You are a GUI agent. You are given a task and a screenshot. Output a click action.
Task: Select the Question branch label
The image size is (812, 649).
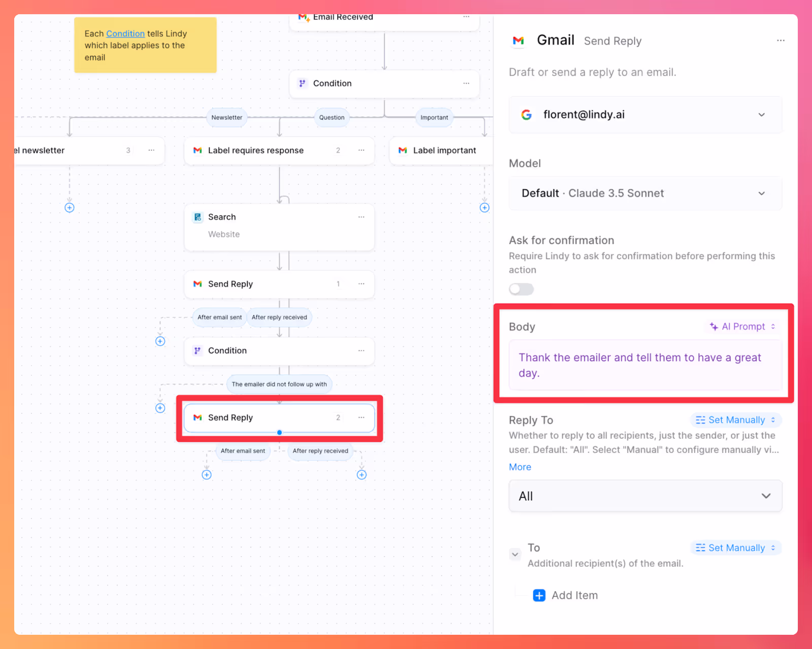332,117
